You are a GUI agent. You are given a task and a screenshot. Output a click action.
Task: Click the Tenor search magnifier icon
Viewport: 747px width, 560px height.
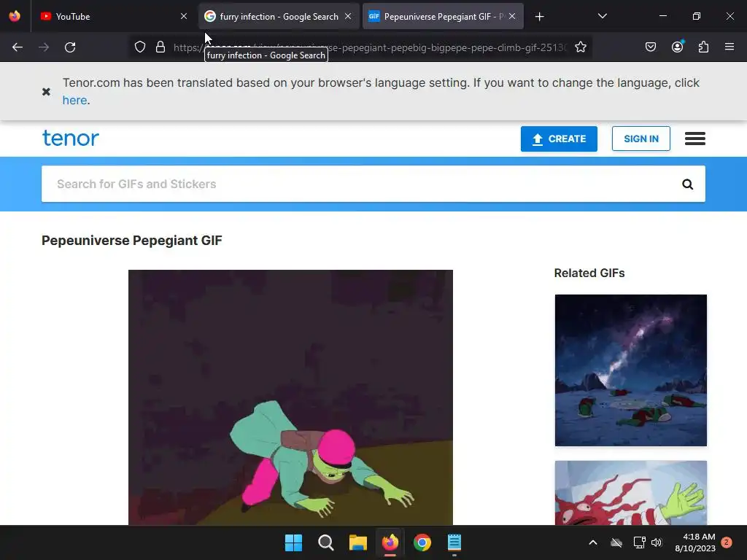coord(687,184)
